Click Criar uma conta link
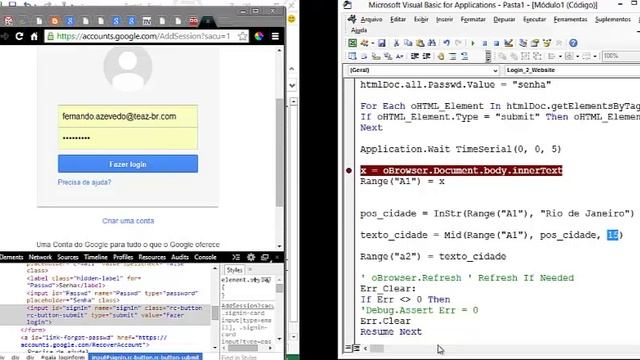The image size is (640, 360). pos(128,221)
